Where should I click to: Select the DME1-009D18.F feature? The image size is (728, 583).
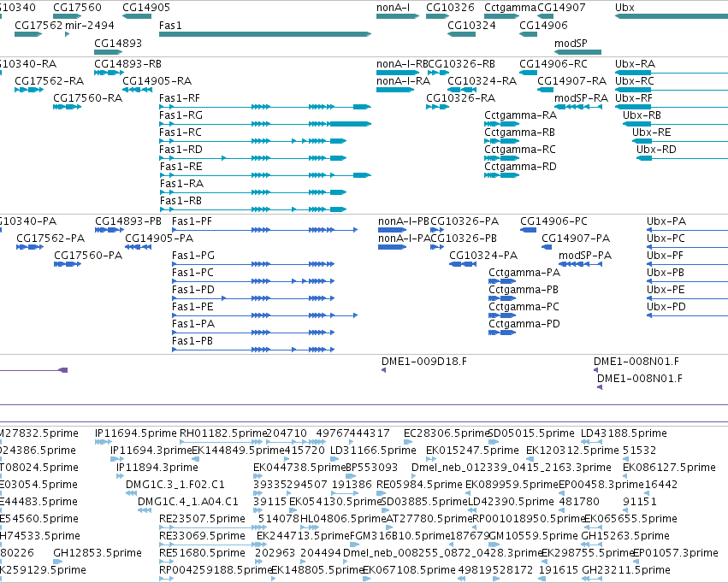pyautogui.click(x=383, y=370)
